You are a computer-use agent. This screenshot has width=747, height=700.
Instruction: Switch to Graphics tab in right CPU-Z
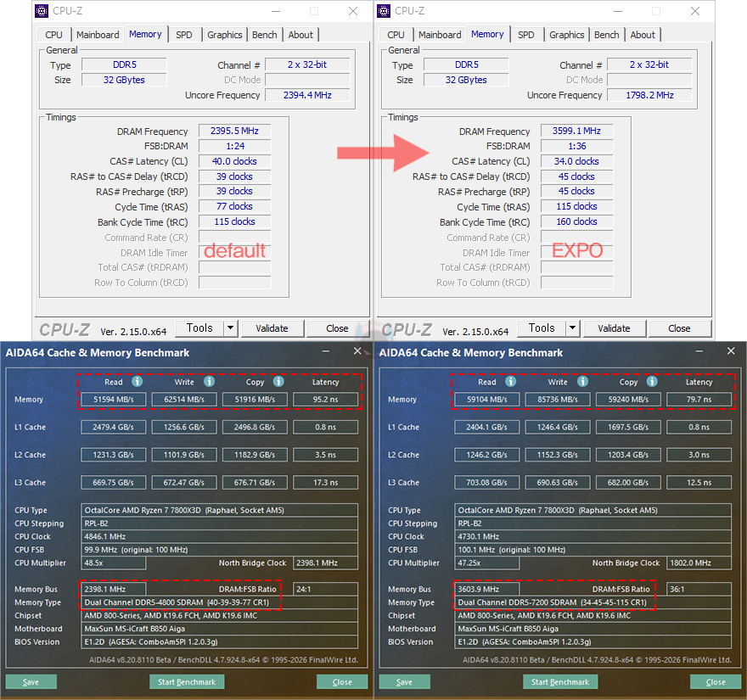point(566,35)
